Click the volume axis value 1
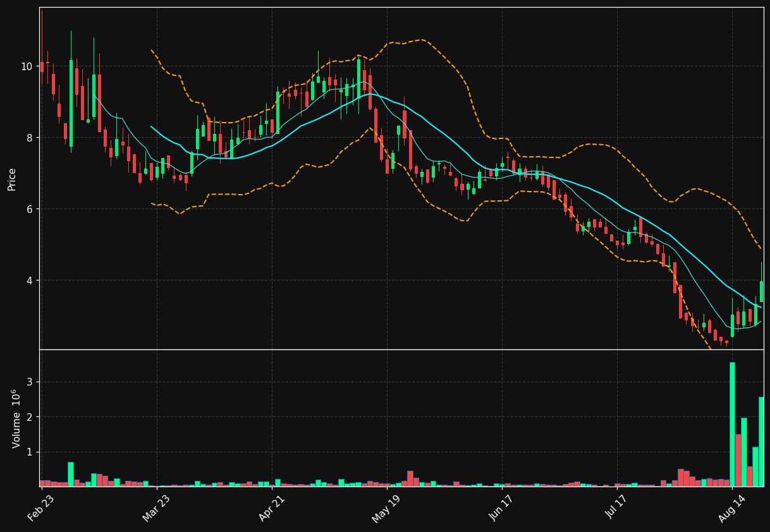This screenshot has height=532, width=770. point(29,452)
